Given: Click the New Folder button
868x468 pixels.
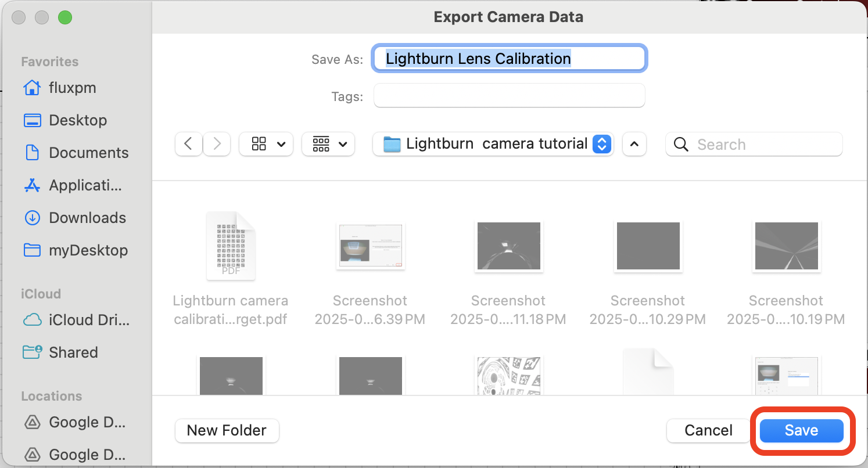Looking at the screenshot, I should tap(227, 430).
